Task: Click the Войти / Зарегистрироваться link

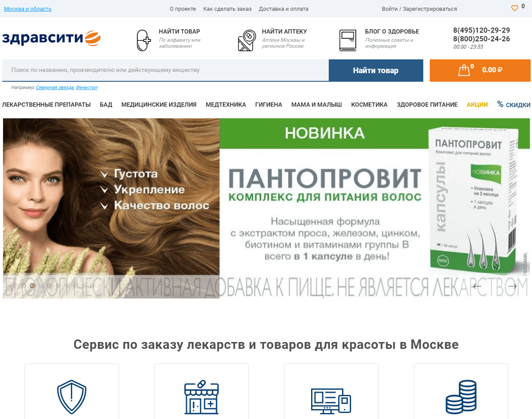Action: click(419, 9)
